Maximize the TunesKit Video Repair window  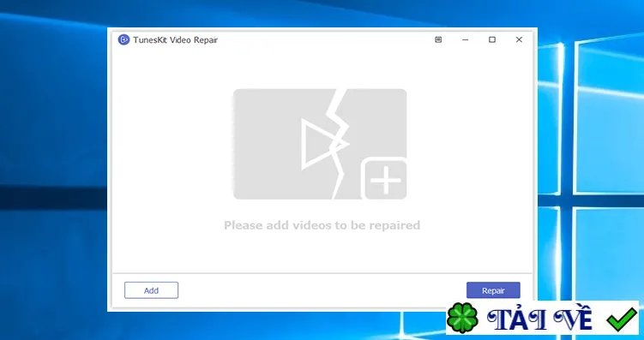492,39
